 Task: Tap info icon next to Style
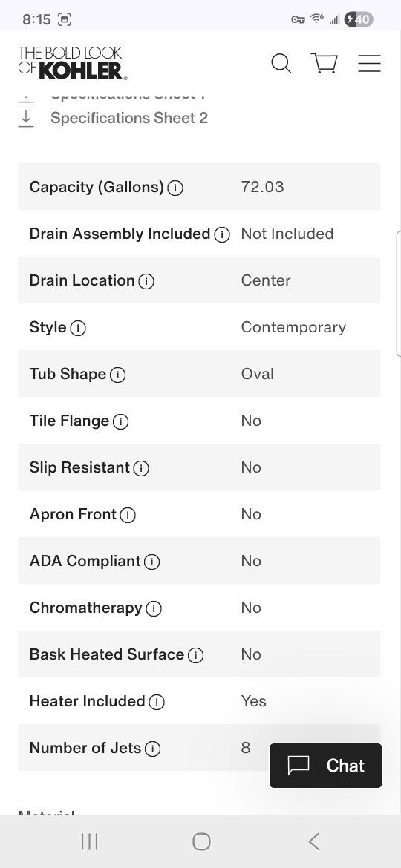pyautogui.click(x=78, y=328)
